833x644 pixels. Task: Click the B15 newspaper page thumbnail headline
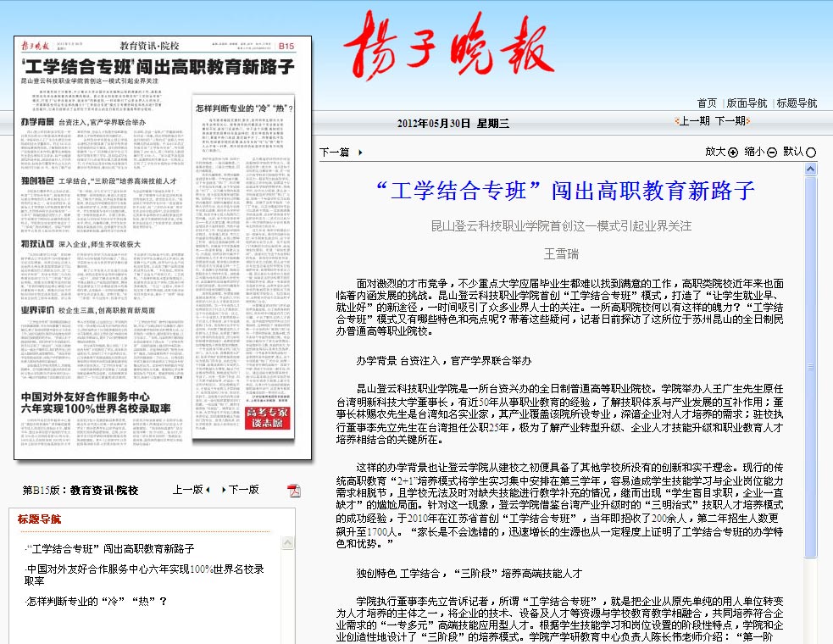158,67
